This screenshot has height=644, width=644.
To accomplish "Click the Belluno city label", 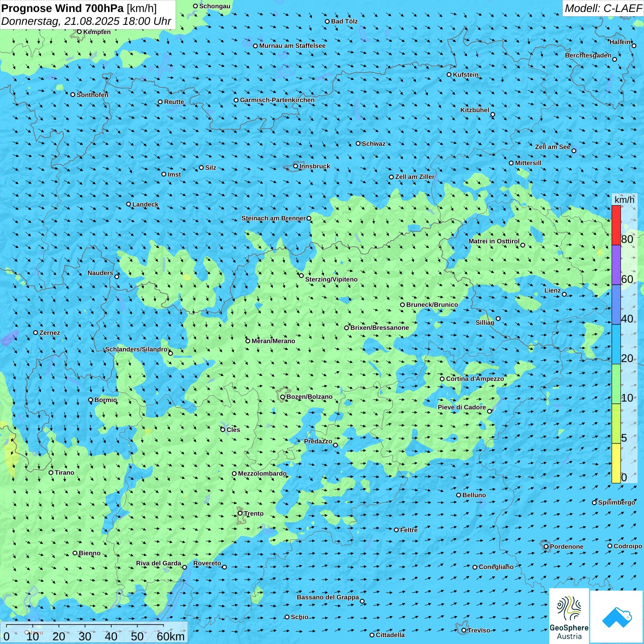I will tap(474, 495).
